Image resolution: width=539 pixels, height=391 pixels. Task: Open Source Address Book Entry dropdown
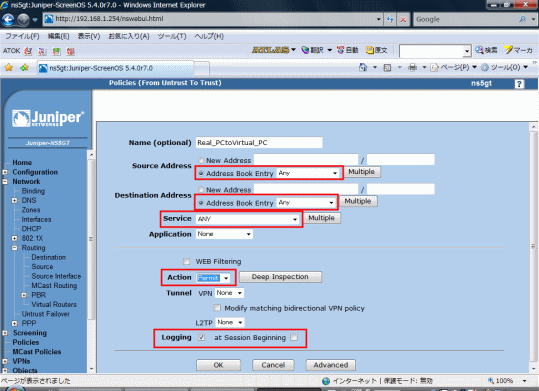point(308,173)
